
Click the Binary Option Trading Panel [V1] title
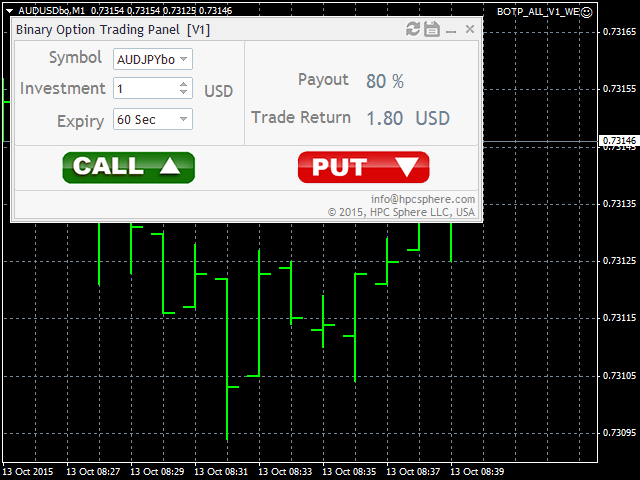(x=113, y=30)
